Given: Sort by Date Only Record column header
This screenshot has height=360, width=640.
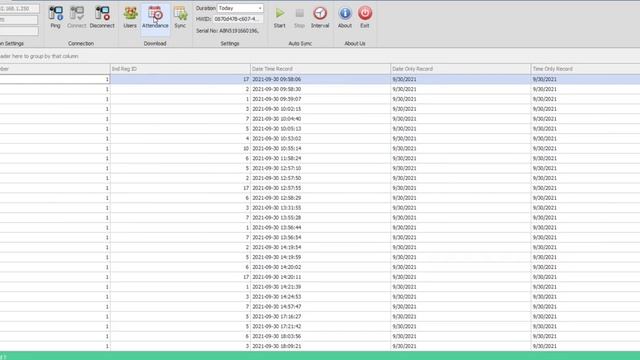Looking at the screenshot, I should point(460,69).
